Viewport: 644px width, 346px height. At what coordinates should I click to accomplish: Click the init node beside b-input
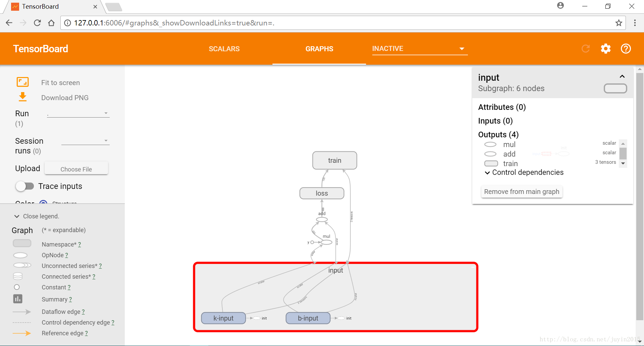[341, 318]
